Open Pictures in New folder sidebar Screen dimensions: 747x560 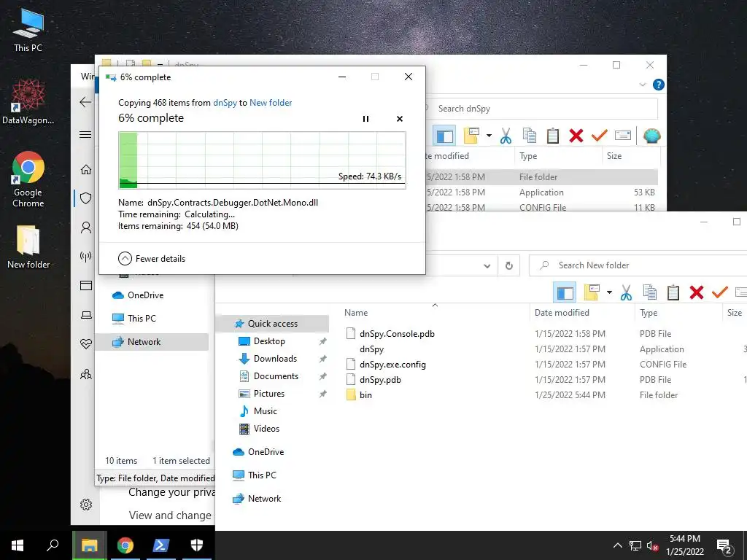pos(268,394)
